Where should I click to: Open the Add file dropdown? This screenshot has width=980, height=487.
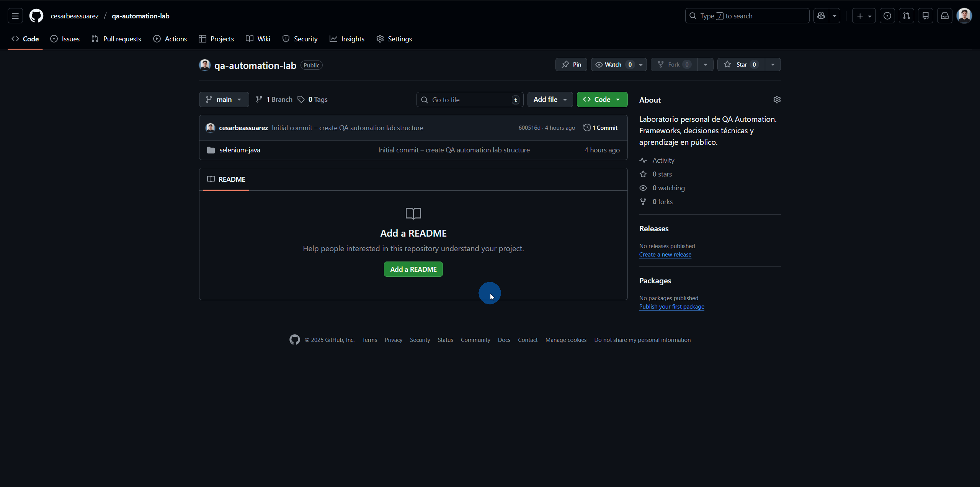point(550,99)
